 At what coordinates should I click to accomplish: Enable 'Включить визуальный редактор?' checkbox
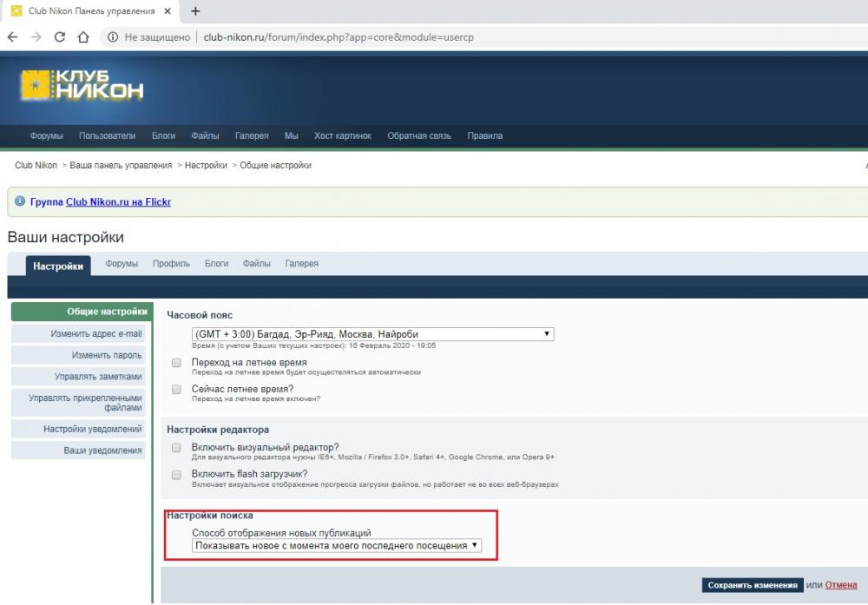click(176, 448)
